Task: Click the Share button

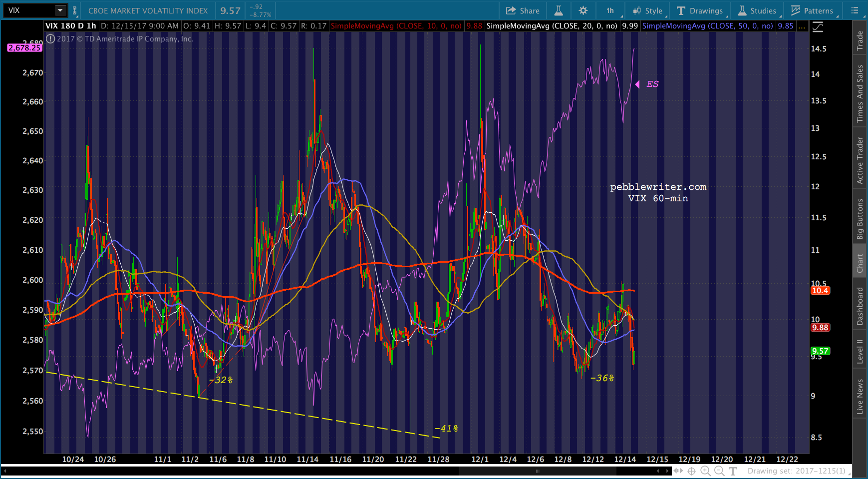Action: click(523, 10)
